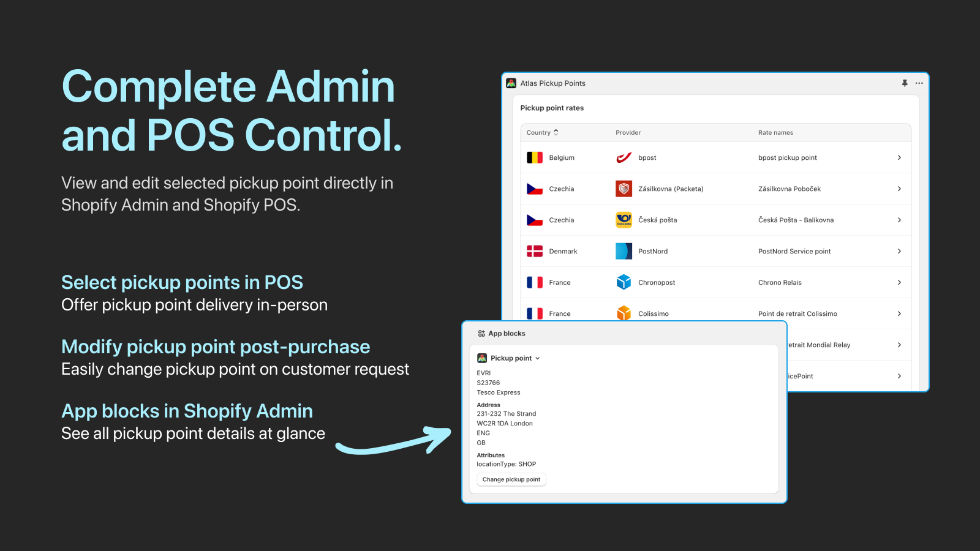980x551 pixels.
Task: Select the Rate names column header
Action: click(775, 132)
